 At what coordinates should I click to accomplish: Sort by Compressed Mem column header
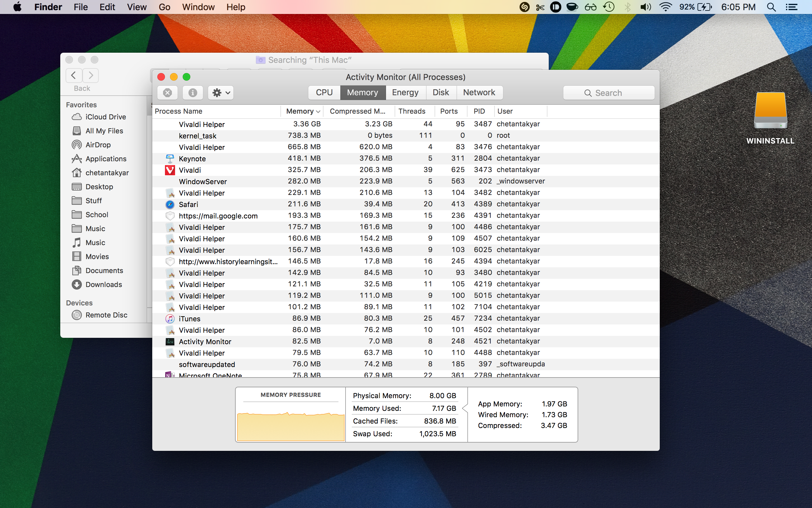click(x=359, y=111)
